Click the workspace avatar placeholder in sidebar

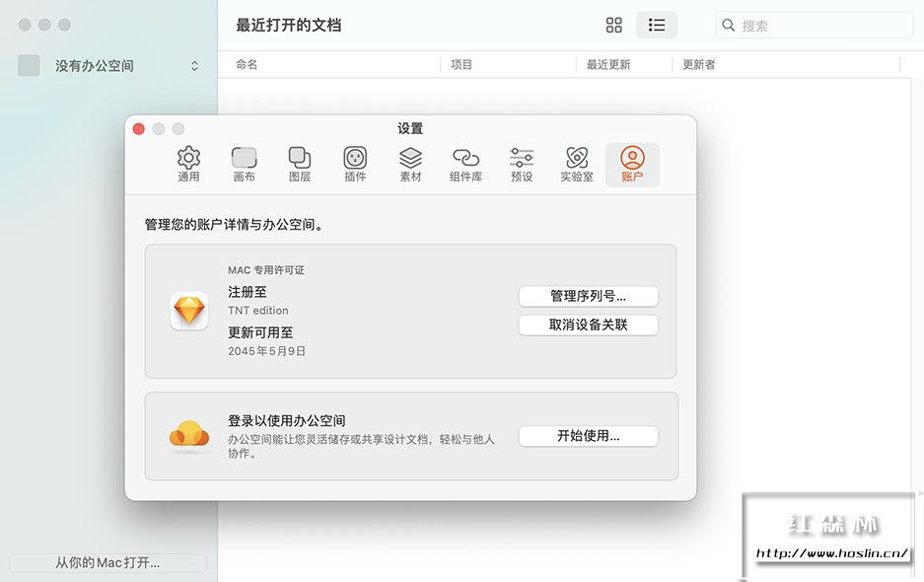click(29, 65)
